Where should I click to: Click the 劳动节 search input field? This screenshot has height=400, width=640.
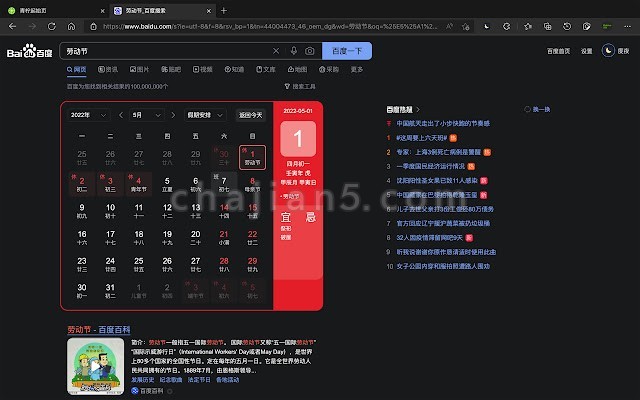point(160,50)
